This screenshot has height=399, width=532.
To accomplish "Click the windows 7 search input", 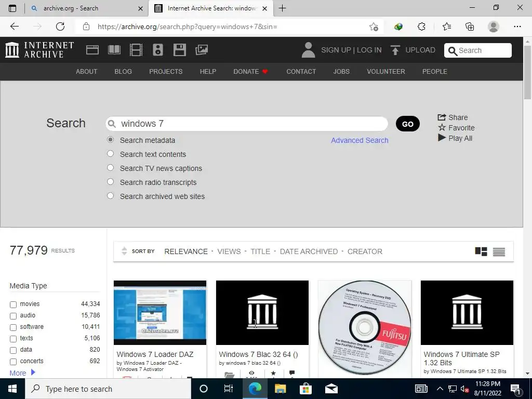I will [247, 124].
